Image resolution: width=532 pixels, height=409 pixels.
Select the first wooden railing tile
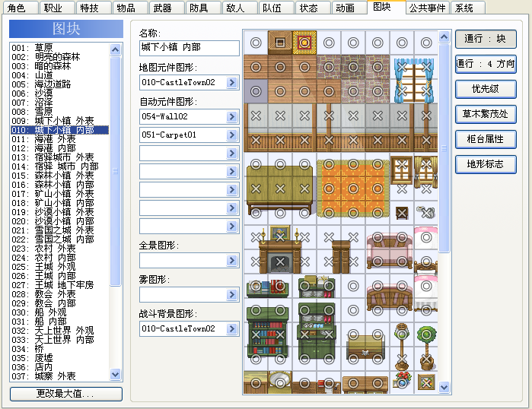pos(256,140)
